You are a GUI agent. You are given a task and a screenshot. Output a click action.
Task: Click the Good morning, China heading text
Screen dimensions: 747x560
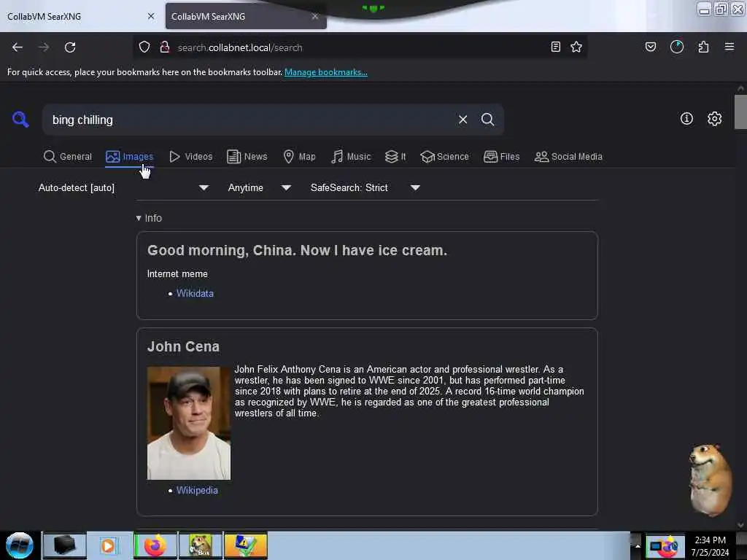click(298, 251)
